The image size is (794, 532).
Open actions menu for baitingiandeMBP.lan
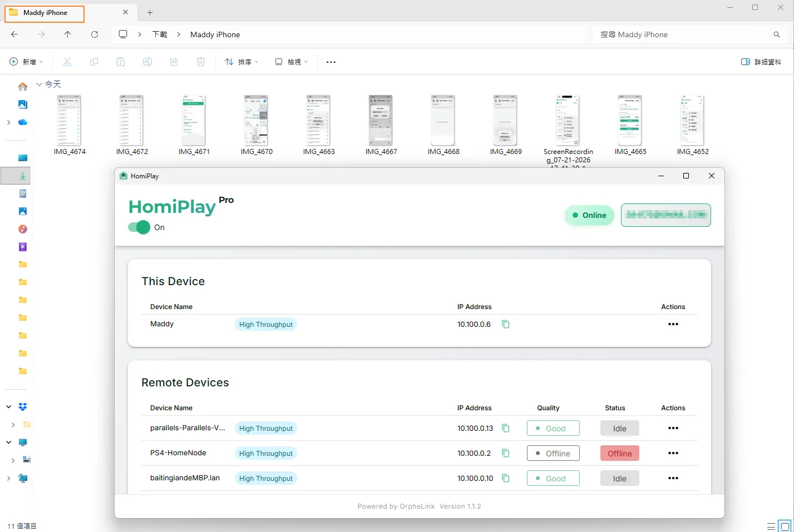click(x=673, y=478)
